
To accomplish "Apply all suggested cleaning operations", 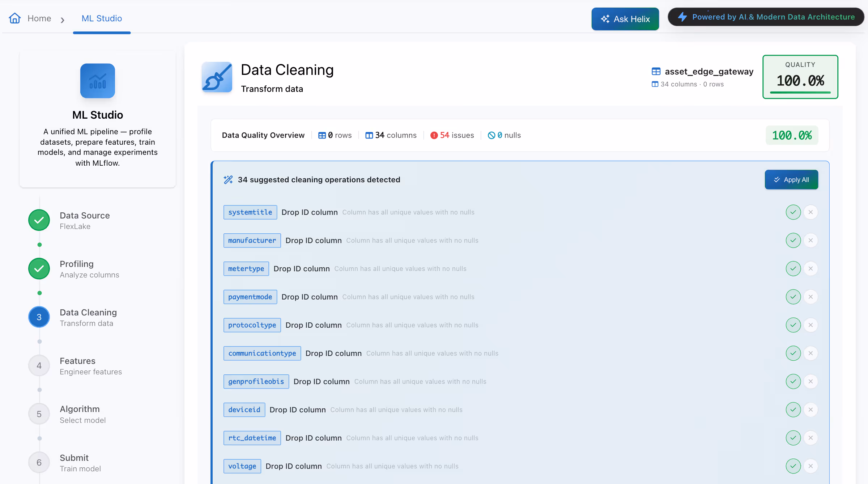I will (791, 180).
